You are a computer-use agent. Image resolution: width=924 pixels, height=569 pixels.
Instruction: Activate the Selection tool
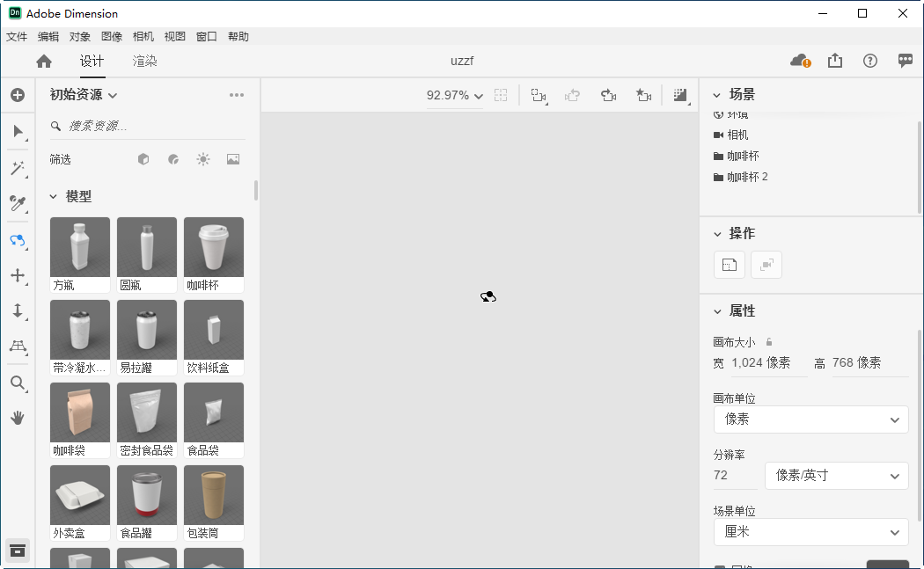(x=18, y=132)
